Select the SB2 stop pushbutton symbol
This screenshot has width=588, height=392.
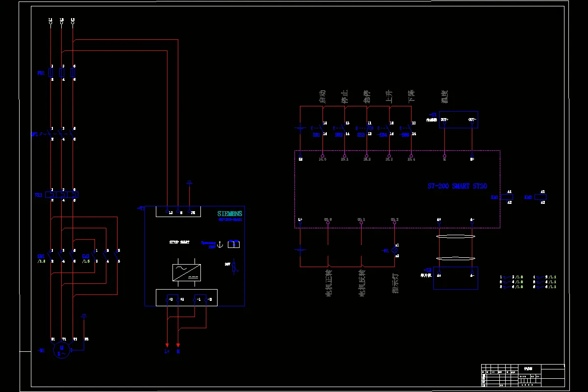pos(340,128)
